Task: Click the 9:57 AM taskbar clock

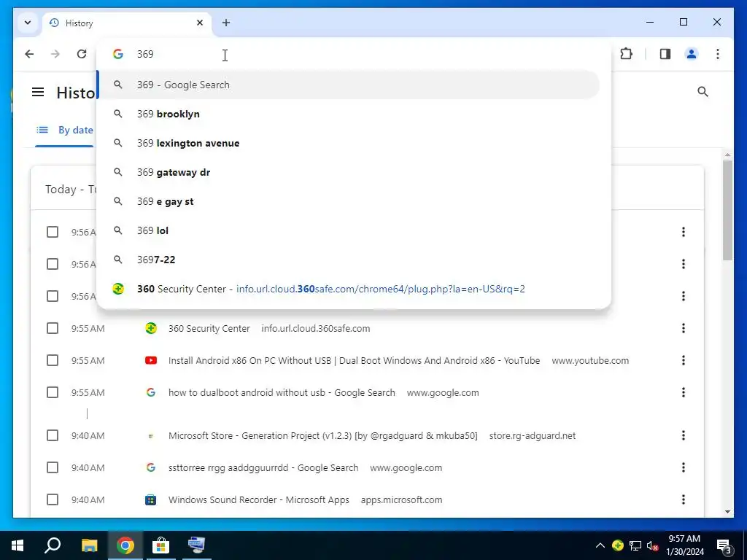Action: pyautogui.click(x=684, y=545)
